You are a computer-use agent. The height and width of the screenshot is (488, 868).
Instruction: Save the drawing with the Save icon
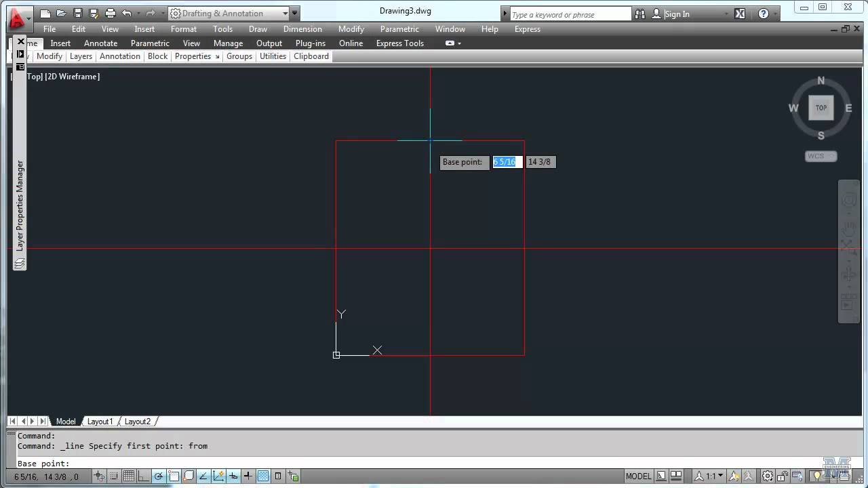[77, 14]
